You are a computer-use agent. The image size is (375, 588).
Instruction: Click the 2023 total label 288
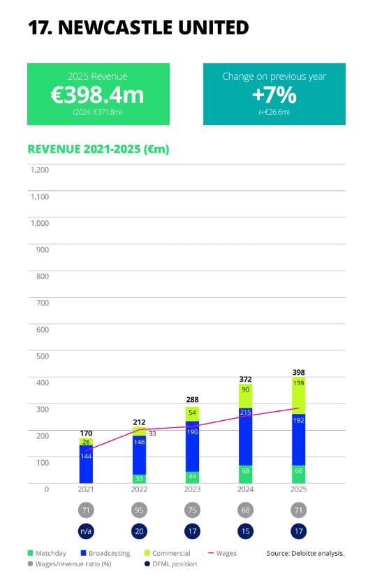click(192, 400)
